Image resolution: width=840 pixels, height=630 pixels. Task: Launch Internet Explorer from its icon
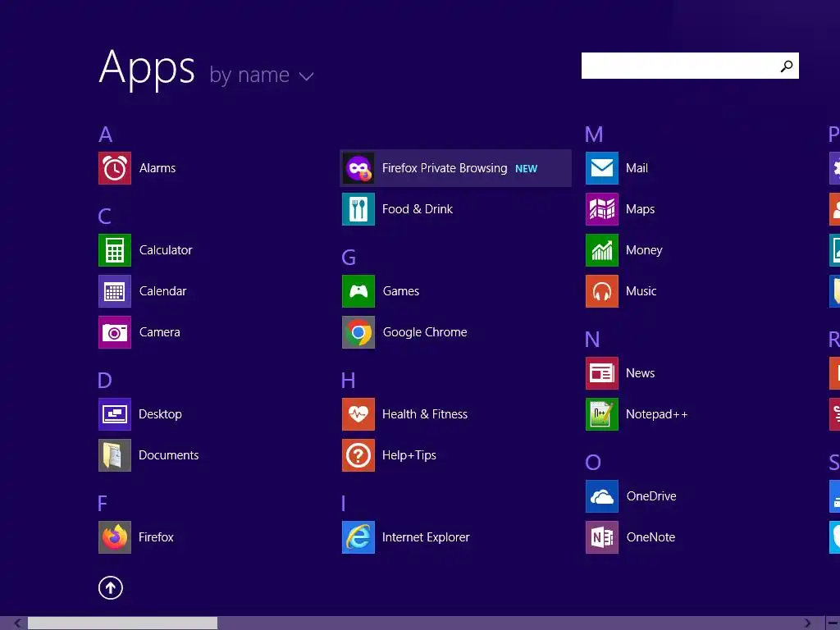(x=358, y=537)
